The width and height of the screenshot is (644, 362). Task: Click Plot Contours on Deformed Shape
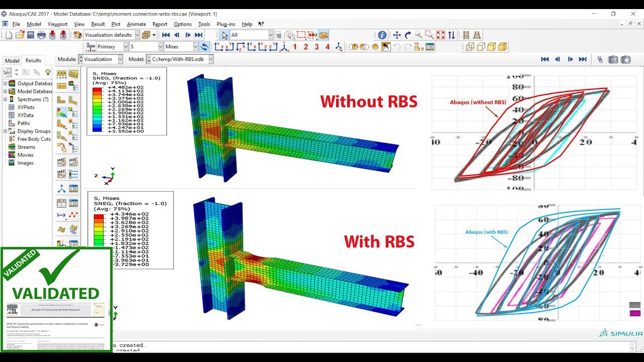coord(61,112)
